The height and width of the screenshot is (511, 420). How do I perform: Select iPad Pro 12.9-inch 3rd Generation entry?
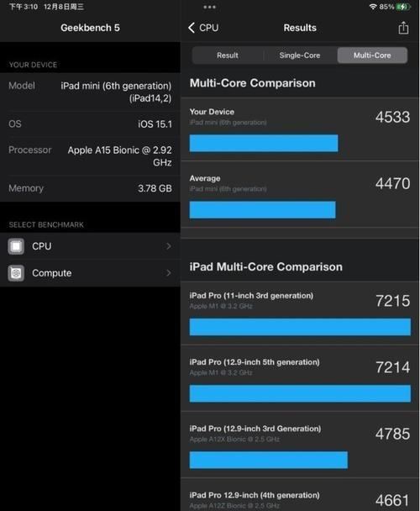[300, 446]
